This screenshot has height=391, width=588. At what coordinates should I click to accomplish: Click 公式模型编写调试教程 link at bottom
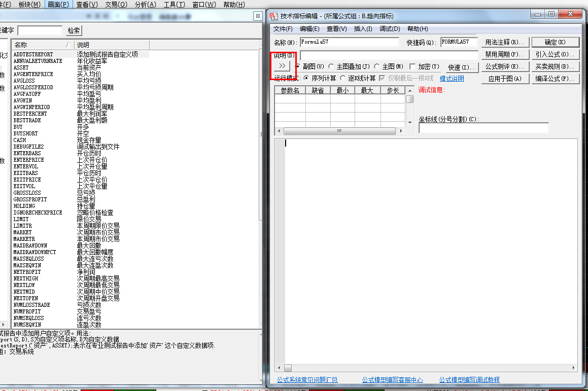click(469, 379)
